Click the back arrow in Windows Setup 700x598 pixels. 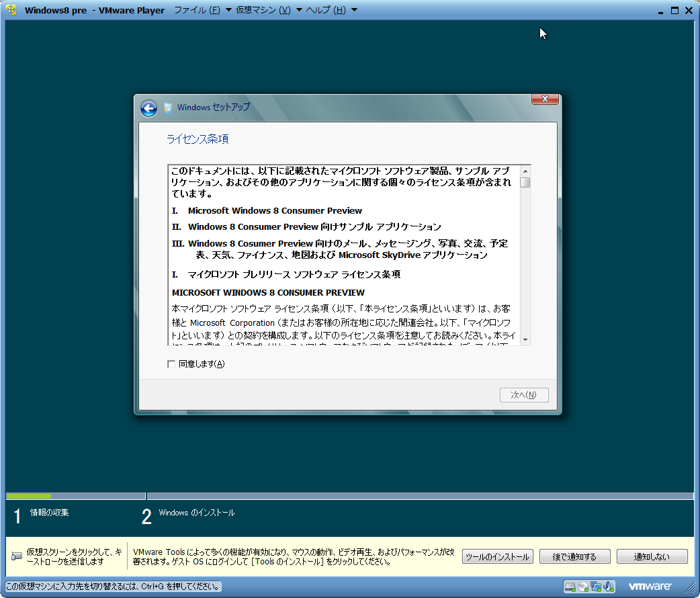[148, 108]
